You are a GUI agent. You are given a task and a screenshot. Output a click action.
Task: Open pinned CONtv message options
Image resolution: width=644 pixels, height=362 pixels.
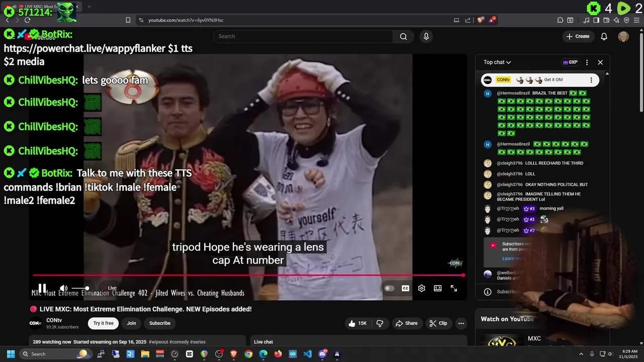pyautogui.click(x=591, y=80)
